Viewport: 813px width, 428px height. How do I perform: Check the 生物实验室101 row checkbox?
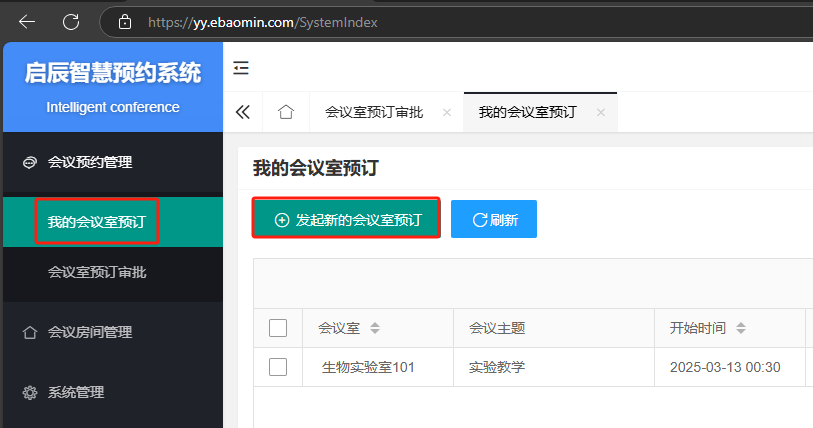(278, 367)
